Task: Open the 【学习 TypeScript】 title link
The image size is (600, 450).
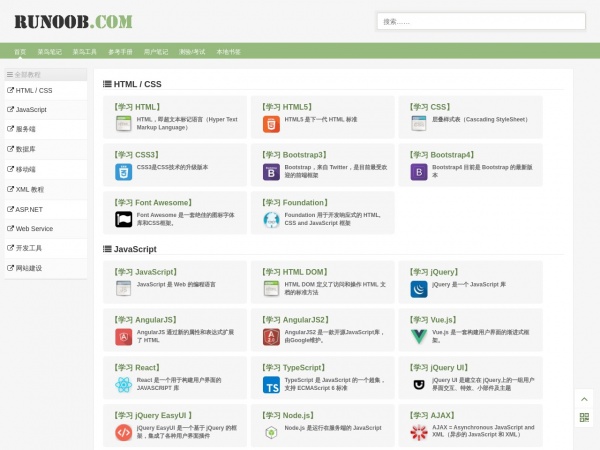Action: coord(293,367)
